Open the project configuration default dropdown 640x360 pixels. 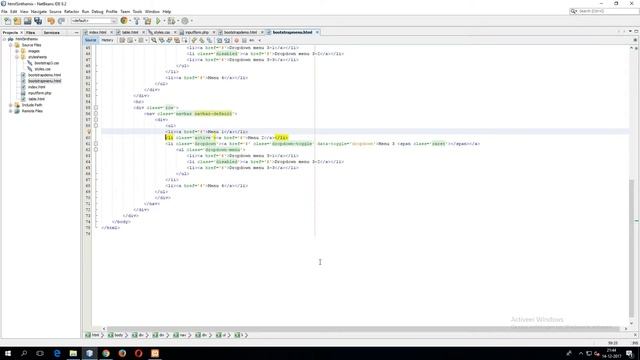[x=94, y=21]
